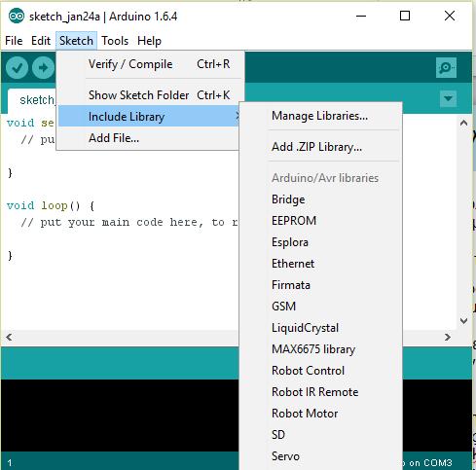
Task: Include the EEPROM library
Action: pos(319,221)
